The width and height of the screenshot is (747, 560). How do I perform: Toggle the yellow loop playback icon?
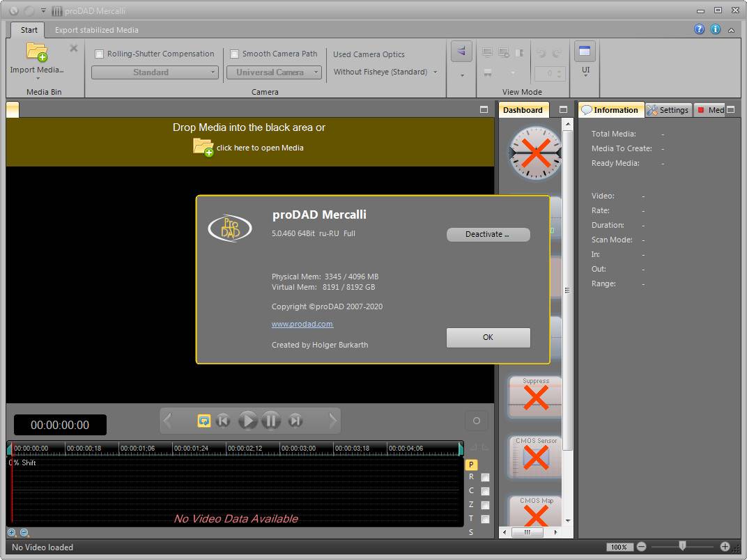(x=204, y=421)
